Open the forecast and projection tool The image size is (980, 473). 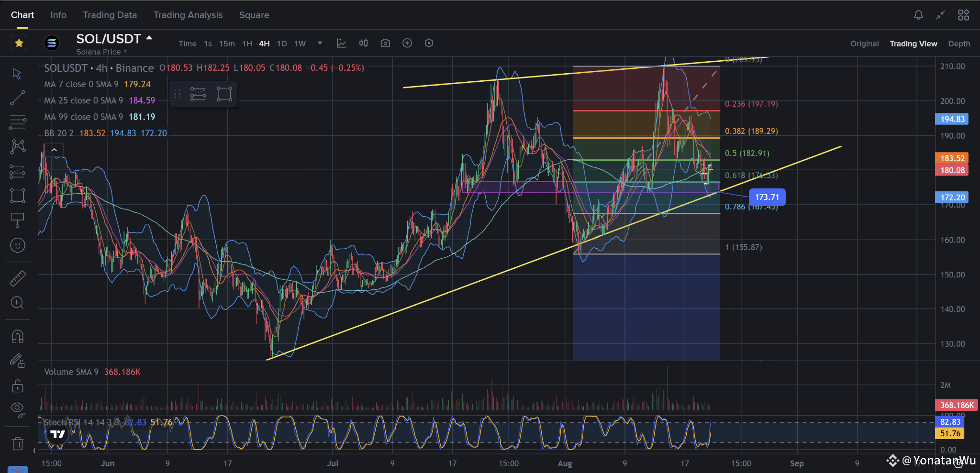tap(17, 171)
